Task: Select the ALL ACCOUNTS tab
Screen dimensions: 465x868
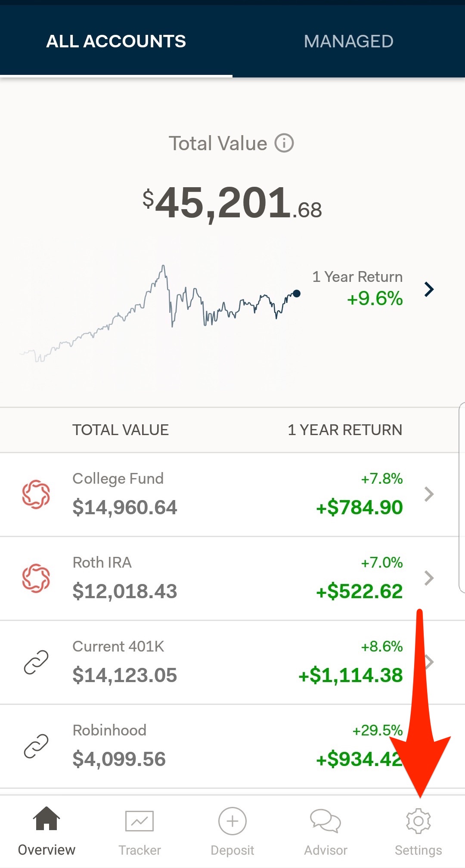Action: click(116, 41)
